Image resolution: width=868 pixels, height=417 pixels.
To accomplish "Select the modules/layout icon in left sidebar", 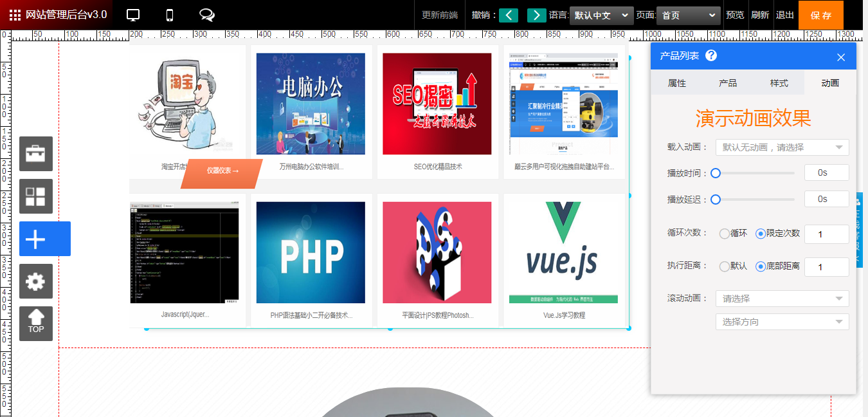I will pos(35,196).
